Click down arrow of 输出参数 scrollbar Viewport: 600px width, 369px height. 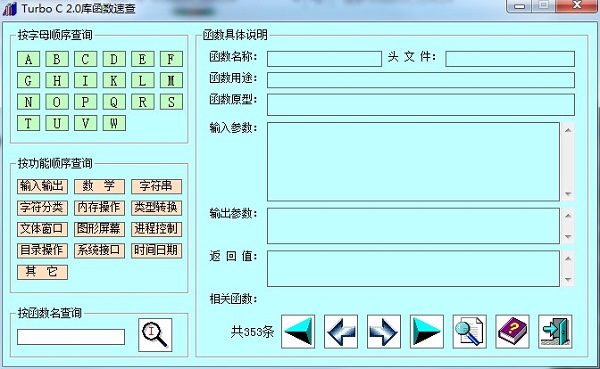point(568,237)
